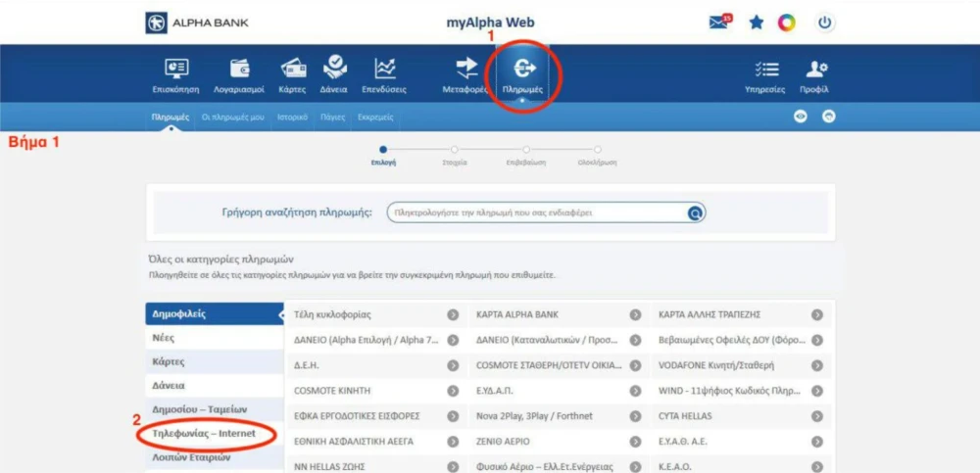Image resolution: width=980 pixels, height=473 pixels.
Task: Open the Υπηρεσίες services checklist icon
Action: (x=765, y=69)
